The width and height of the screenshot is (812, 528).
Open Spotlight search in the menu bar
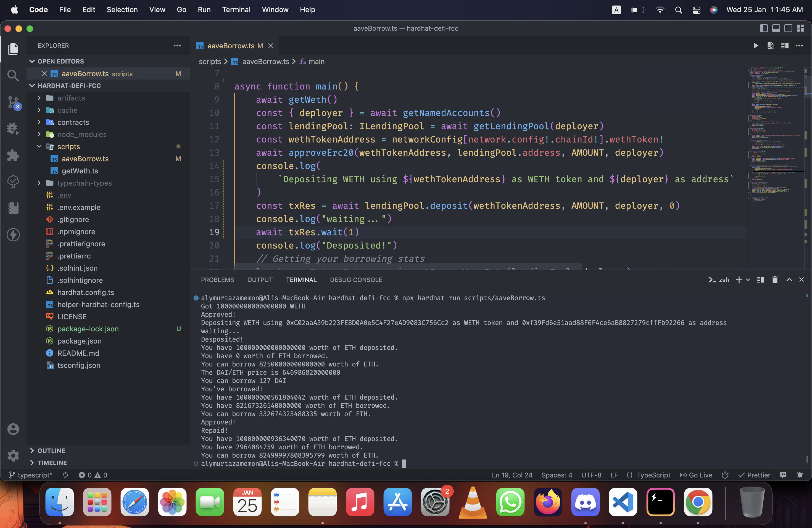click(678, 10)
